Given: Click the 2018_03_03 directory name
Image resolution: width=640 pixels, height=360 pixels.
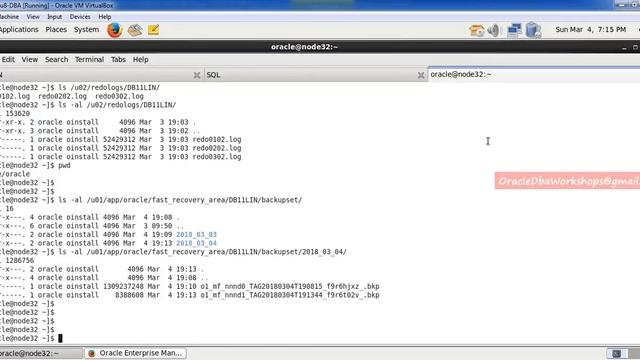Looking at the screenshot, I should (196, 235).
